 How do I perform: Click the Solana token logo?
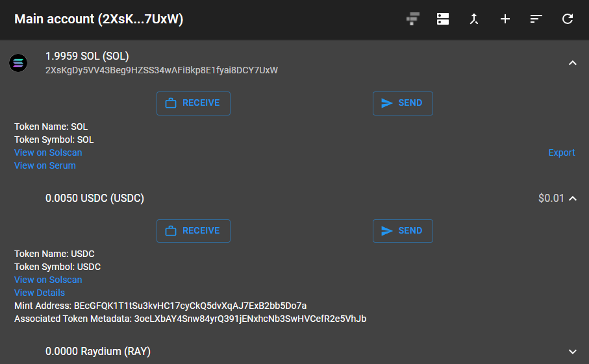[18, 63]
